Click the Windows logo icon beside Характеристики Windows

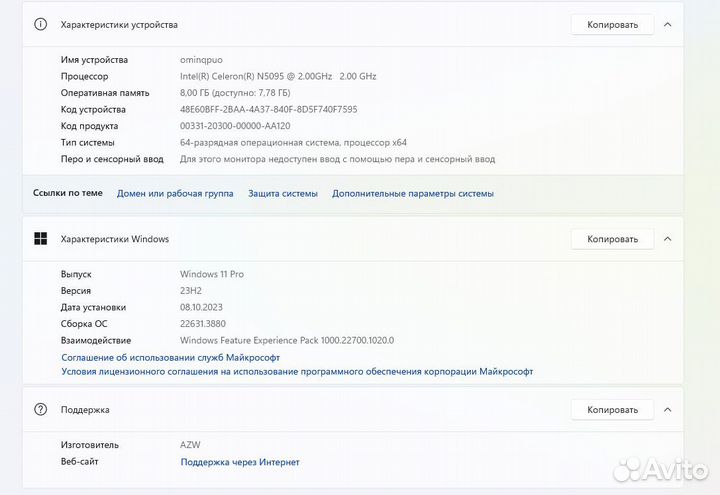[x=40, y=239]
